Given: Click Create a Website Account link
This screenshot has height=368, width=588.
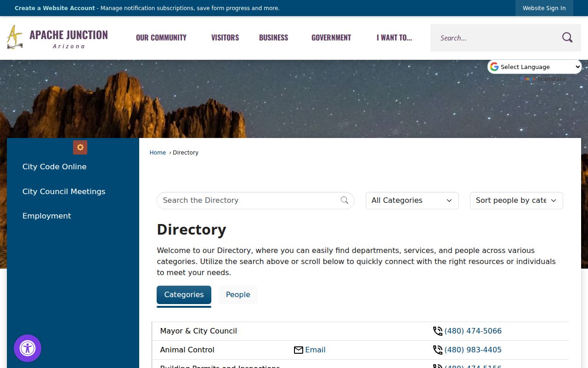Looking at the screenshot, I should pos(55,8).
